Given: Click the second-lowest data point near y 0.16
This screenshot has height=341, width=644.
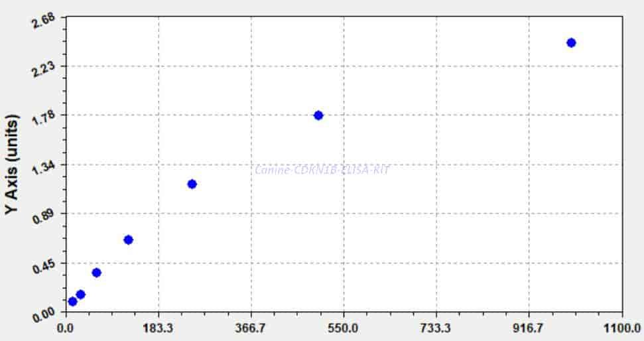Looking at the screenshot, I should [80, 295].
